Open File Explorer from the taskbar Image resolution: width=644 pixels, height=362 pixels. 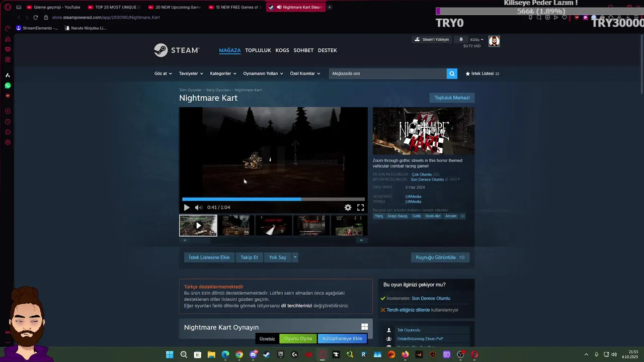tap(211, 354)
